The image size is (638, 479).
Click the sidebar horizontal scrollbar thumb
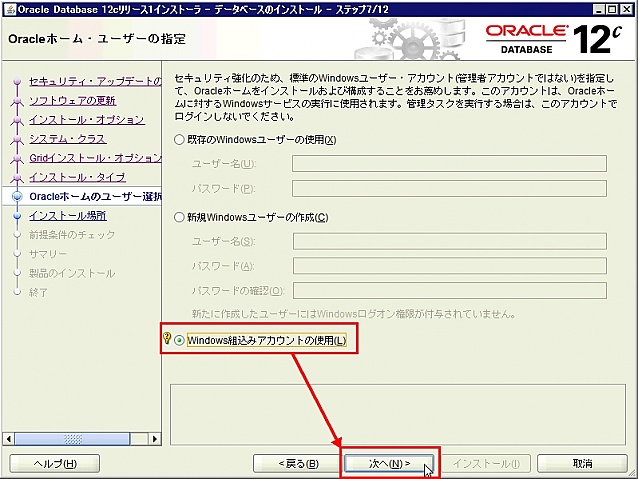(72, 439)
